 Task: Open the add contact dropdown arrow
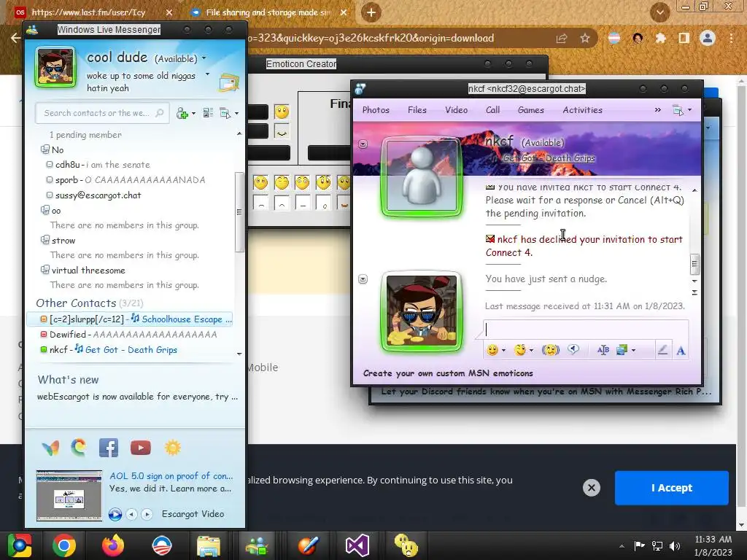193,114
